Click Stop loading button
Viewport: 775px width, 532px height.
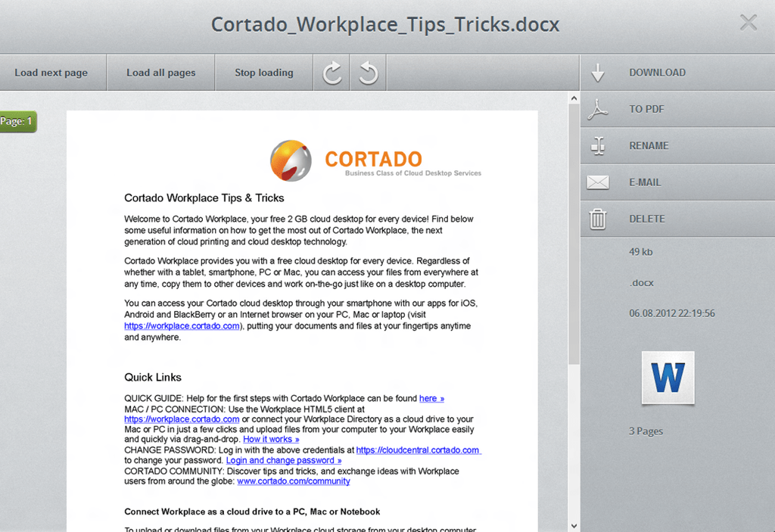264,73
